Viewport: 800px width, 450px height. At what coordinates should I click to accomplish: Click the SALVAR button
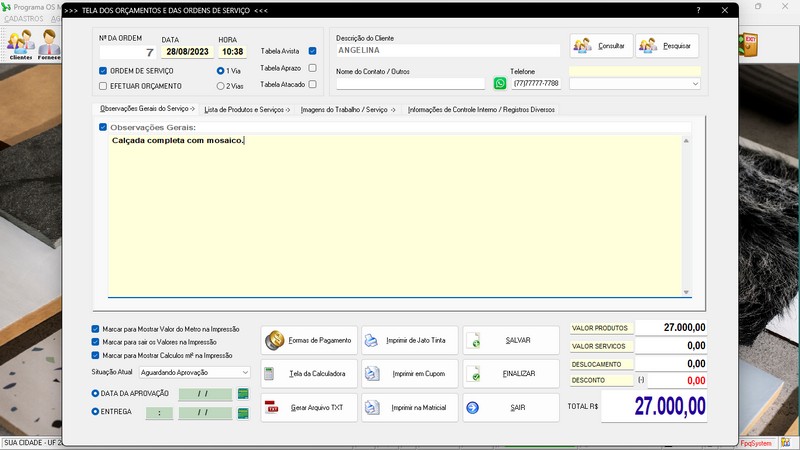click(512, 340)
